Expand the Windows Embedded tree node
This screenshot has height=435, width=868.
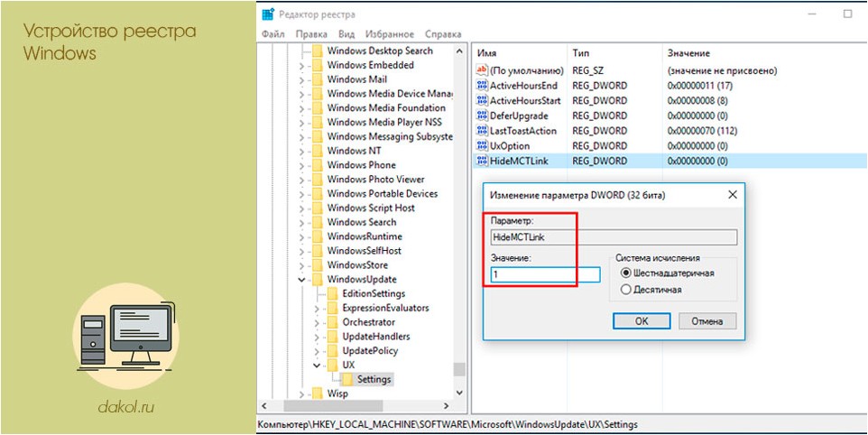point(301,66)
